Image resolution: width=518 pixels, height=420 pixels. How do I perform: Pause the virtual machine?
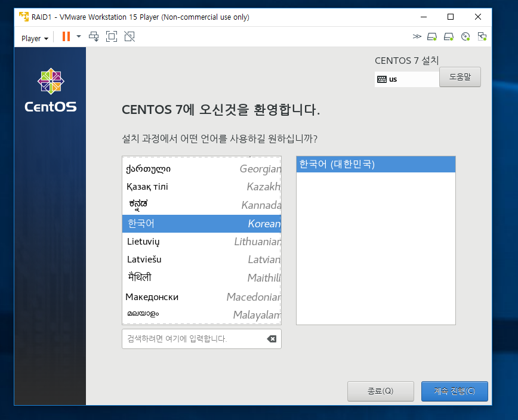66,36
